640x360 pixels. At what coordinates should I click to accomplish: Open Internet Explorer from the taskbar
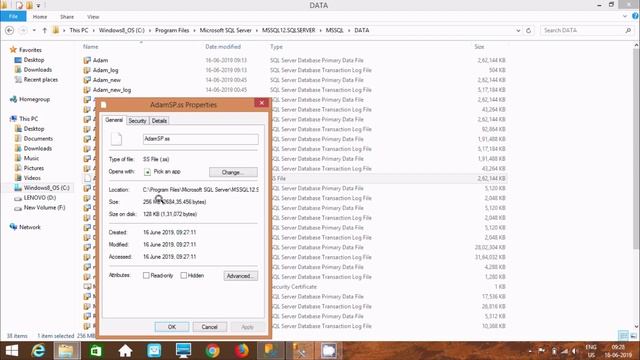pyautogui.click(x=38, y=351)
